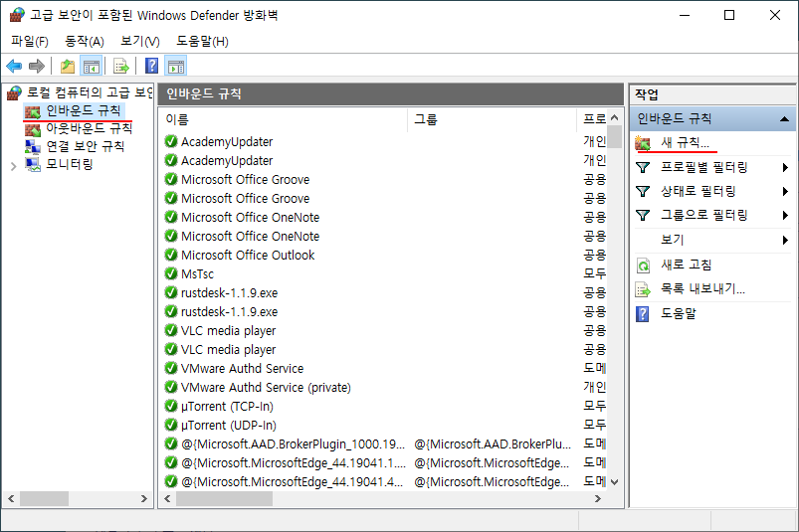Click the 그룹으로 필터링 funnel icon
This screenshot has height=532, width=799.
pyautogui.click(x=643, y=216)
